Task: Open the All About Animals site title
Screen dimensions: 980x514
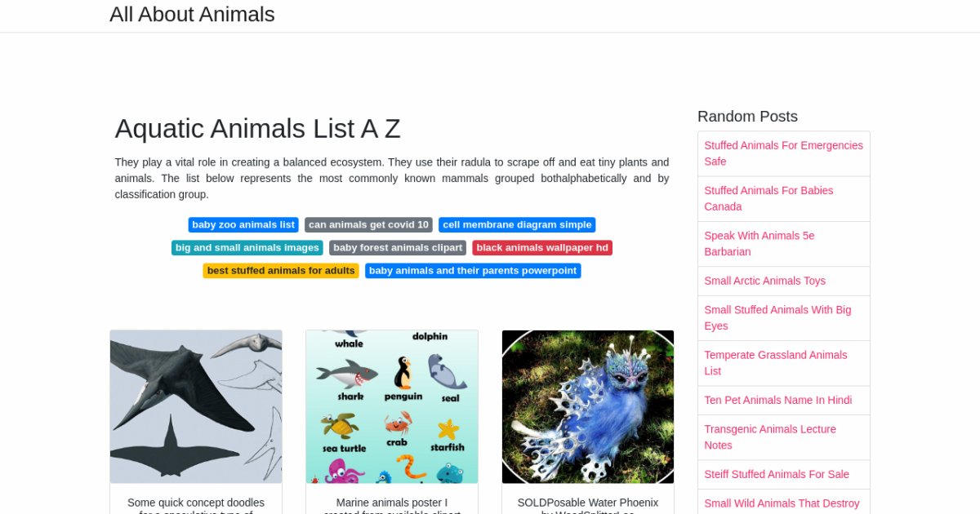Action: tap(192, 15)
